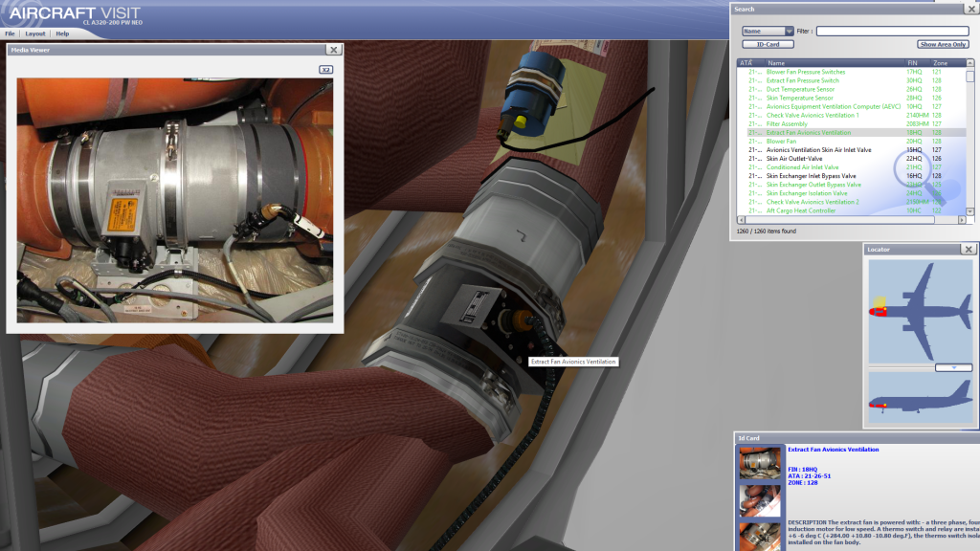Screen dimensions: 980x551
Task: Click the search list scroll-left arrow
Action: tap(742, 220)
